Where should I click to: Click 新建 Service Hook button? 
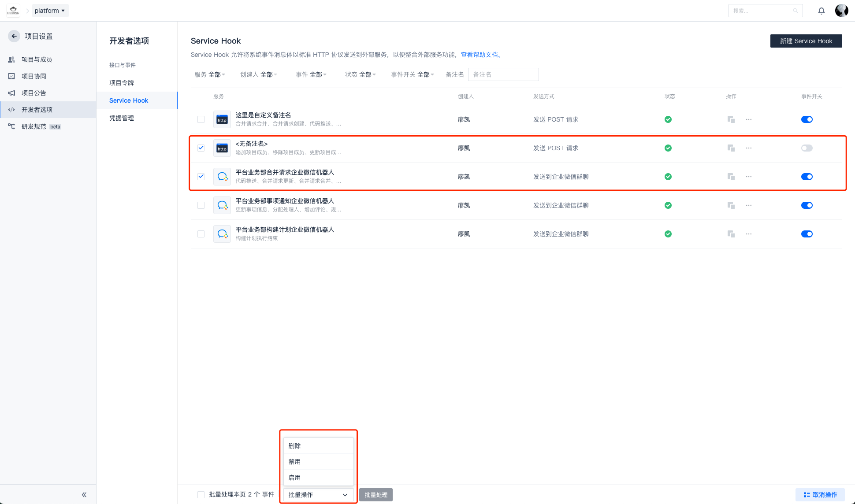tap(806, 41)
